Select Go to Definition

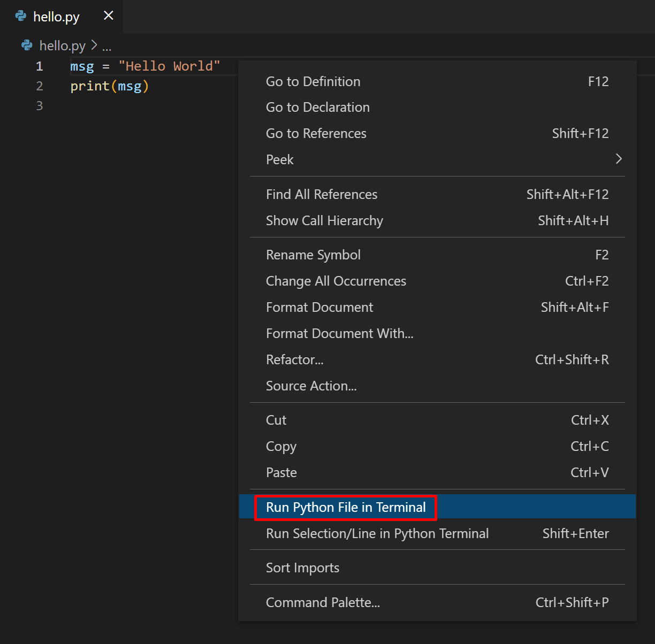(313, 81)
